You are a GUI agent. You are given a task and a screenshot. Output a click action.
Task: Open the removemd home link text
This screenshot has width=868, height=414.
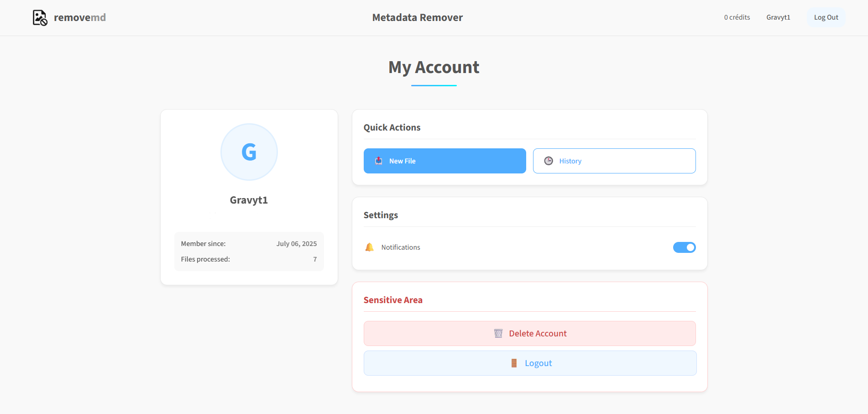(x=80, y=17)
